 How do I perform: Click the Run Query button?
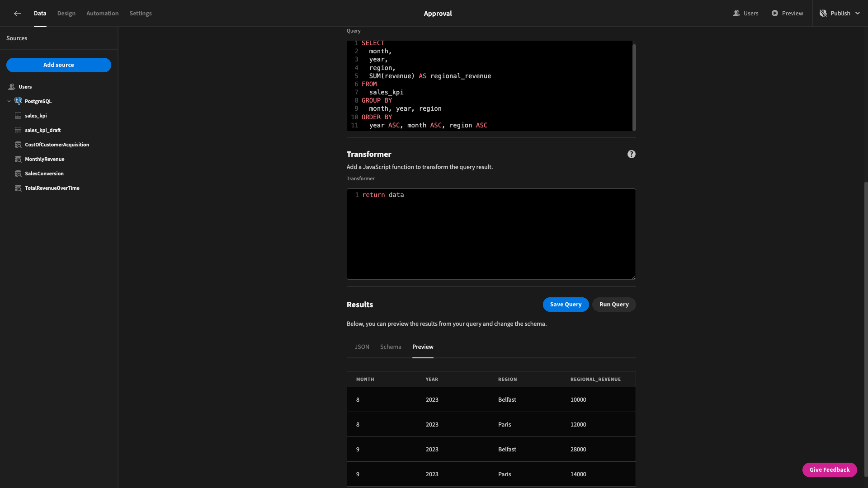coord(614,305)
